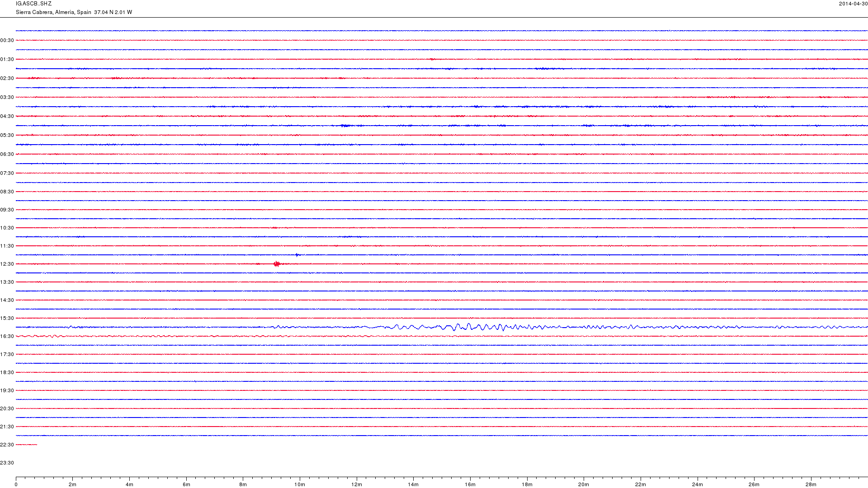Click the 01:30 time label

pyautogui.click(x=7, y=59)
